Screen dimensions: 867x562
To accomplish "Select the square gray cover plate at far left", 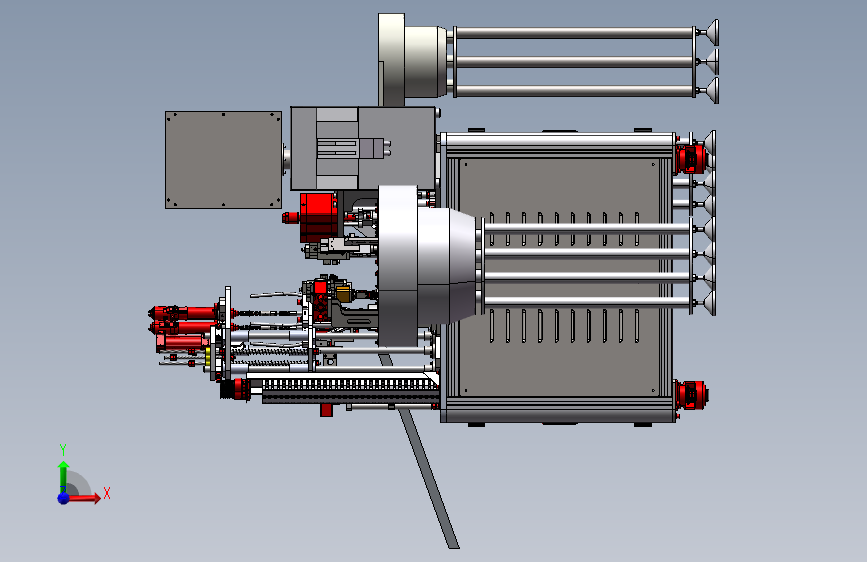I will (223, 160).
